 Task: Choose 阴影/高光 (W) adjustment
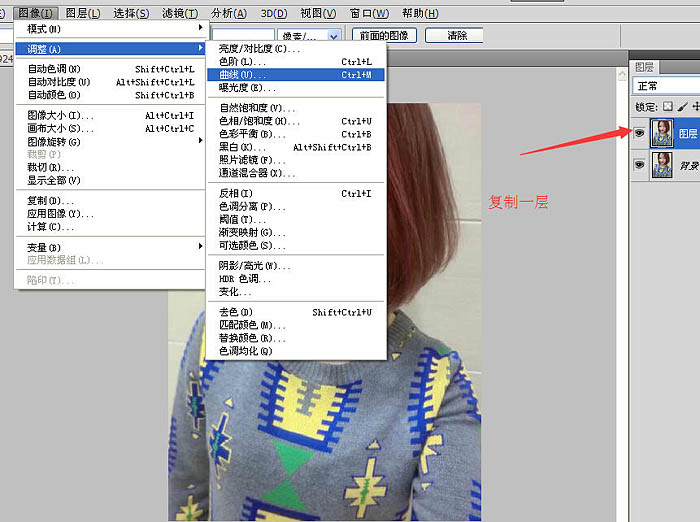point(296,266)
